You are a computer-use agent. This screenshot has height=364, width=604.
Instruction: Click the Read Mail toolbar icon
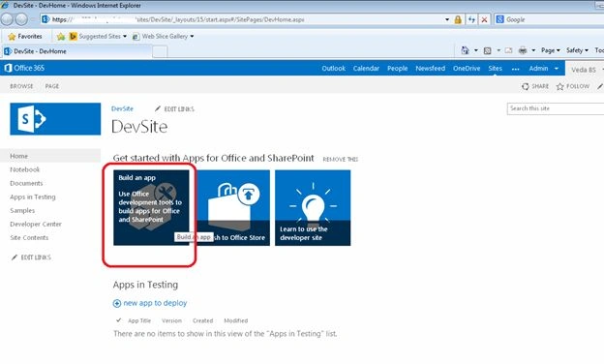(x=508, y=50)
